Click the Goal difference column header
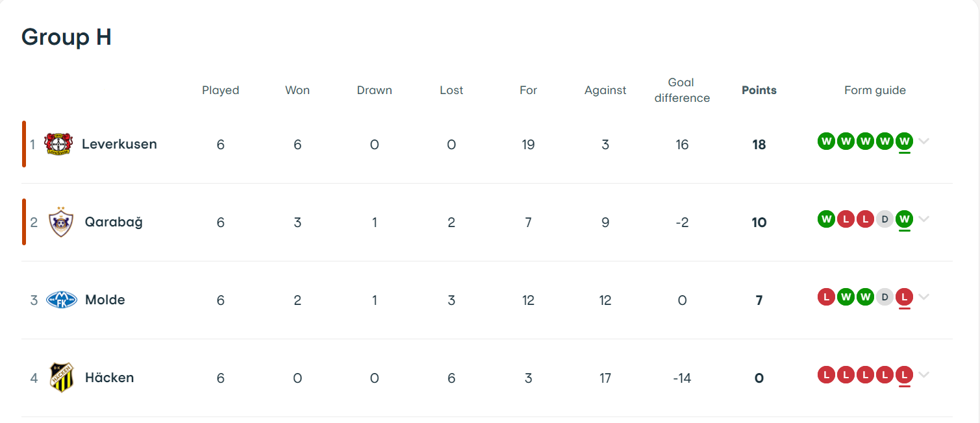 (x=682, y=90)
